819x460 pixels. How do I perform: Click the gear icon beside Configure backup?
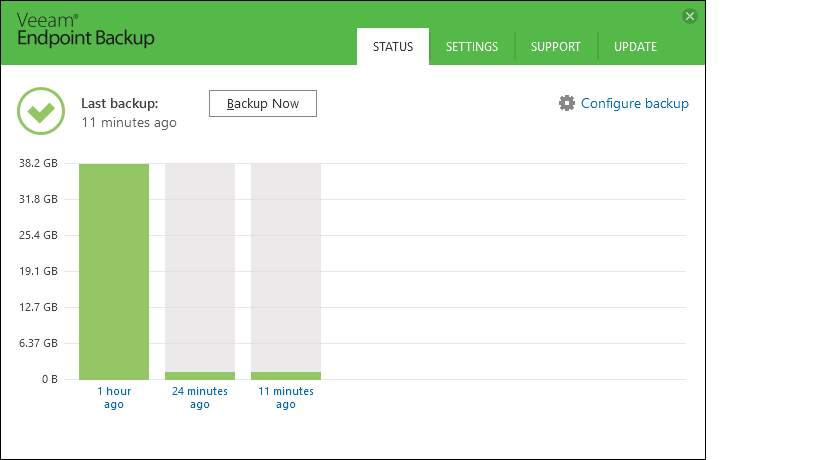(567, 103)
